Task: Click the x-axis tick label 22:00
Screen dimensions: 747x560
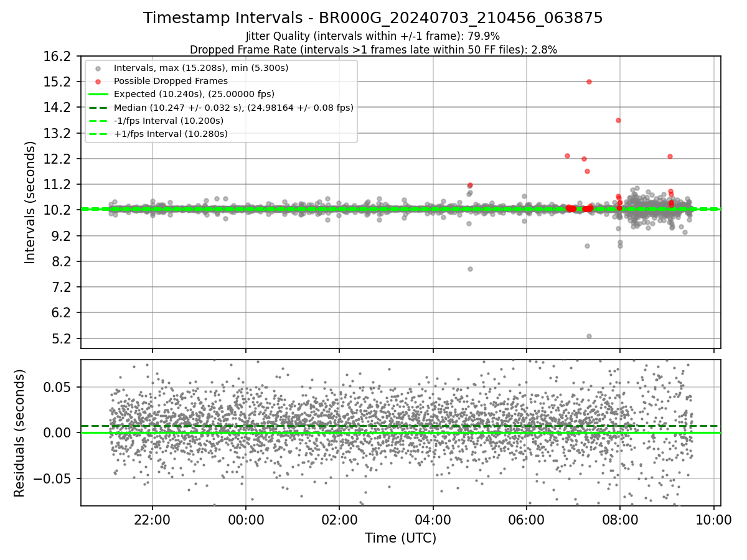Action: [x=153, y=519]
